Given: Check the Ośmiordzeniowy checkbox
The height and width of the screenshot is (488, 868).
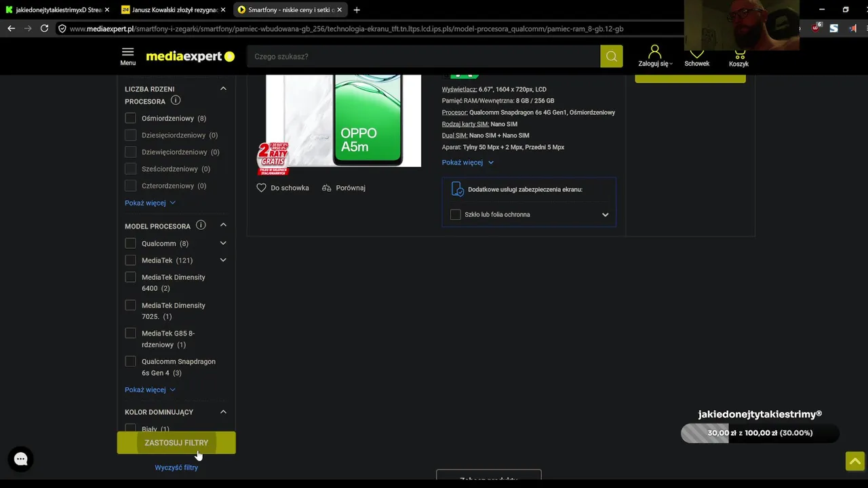Looking at the screenshot, I should [x=130, y=118].
